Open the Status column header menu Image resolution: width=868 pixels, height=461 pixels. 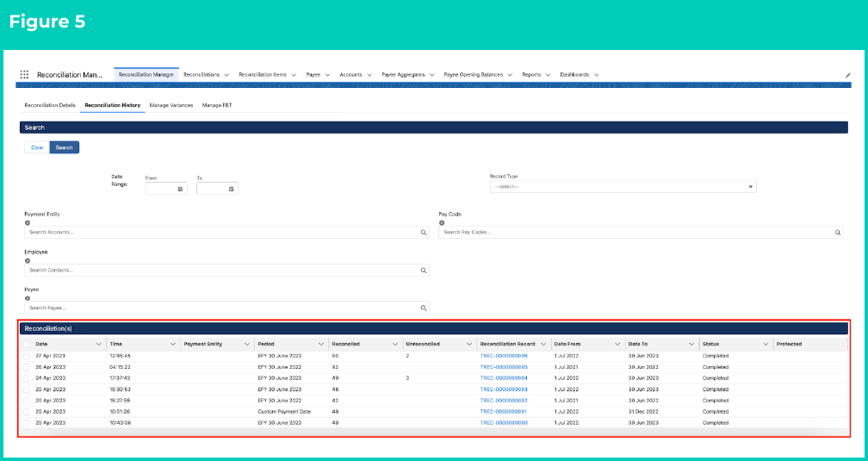[766, 344]
